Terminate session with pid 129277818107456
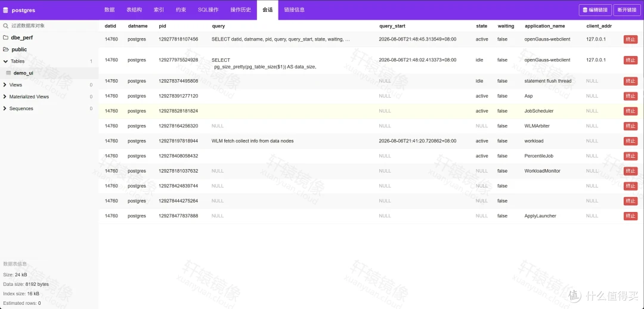 click(x=630, y=39)
